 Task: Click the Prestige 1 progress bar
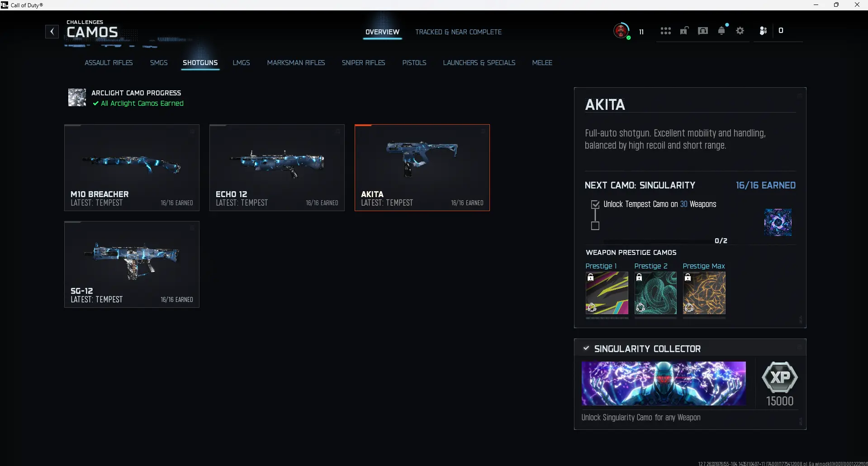607,318
